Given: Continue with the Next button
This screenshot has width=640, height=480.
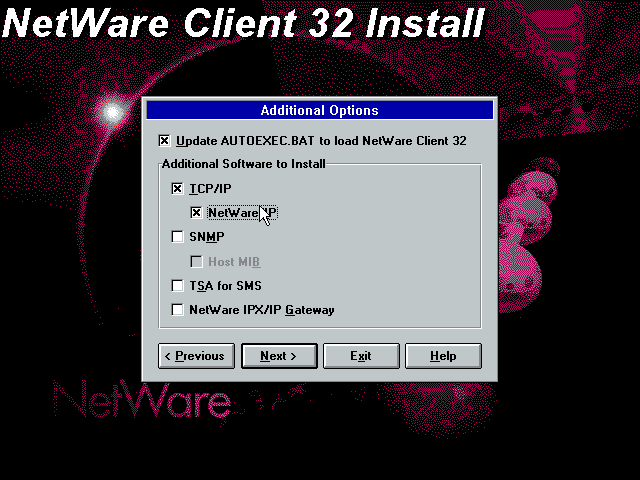Looking at the screenshot, I should (279, 356).
